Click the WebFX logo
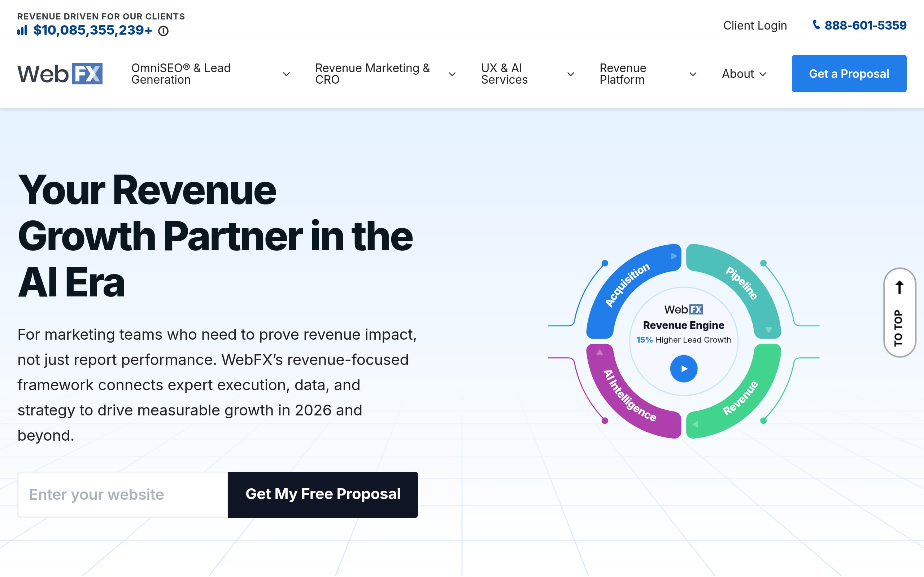 tap(60, 73)
